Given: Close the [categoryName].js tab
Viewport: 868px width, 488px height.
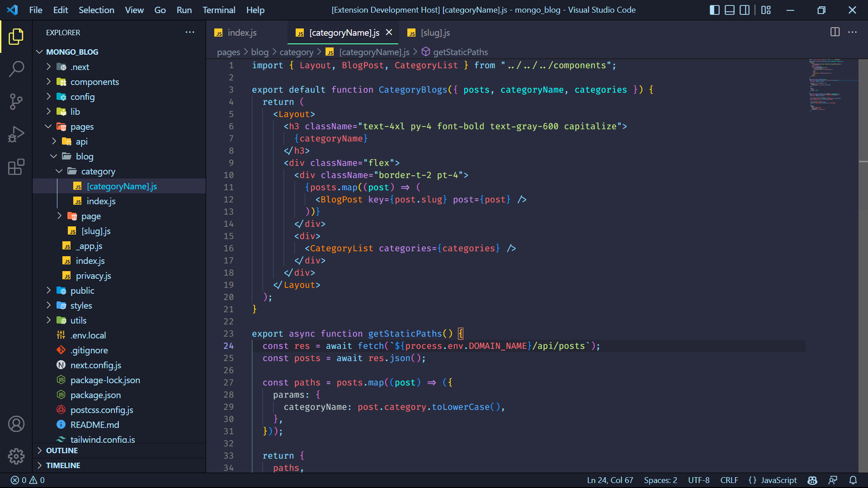Looking at the screenshot, I should click(389, 32).
